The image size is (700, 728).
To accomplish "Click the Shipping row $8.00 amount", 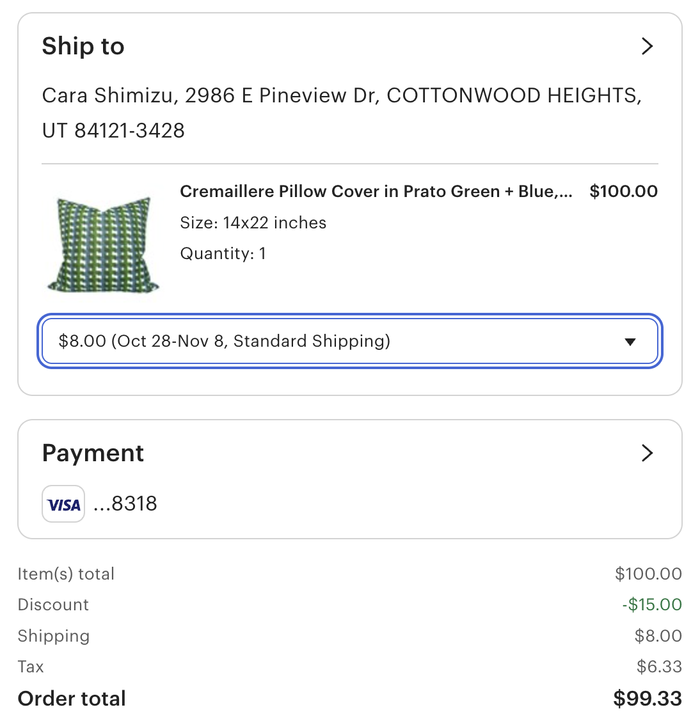I will coord(658,636).
